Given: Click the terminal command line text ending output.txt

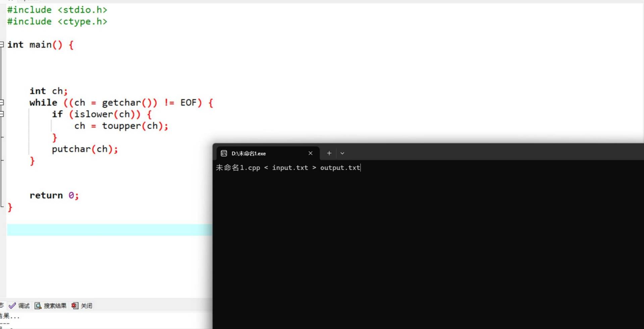Looking at the screenshot, I should point(288,168).
